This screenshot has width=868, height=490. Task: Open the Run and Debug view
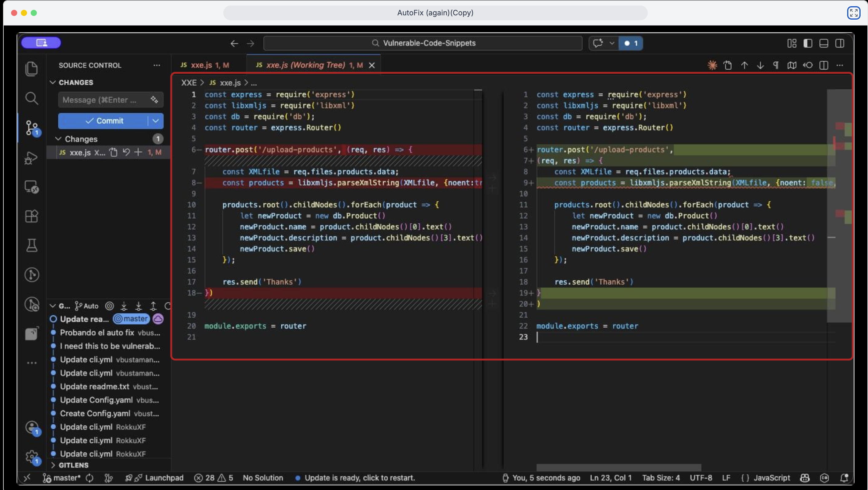32,157
